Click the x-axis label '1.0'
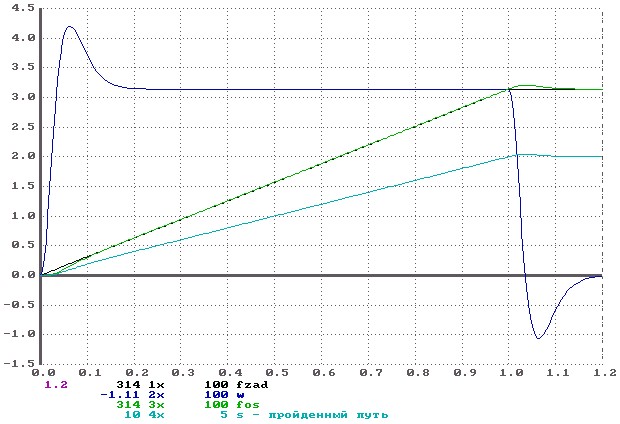Viewport: 620px width, 424px height. pyautogui.click(x=511, y=373)
